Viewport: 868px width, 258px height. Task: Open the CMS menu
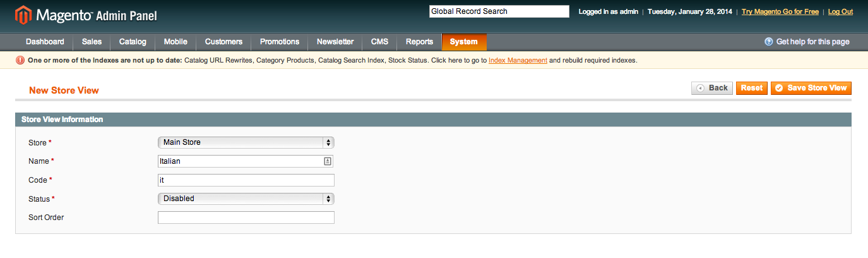[x=379, y=42]
